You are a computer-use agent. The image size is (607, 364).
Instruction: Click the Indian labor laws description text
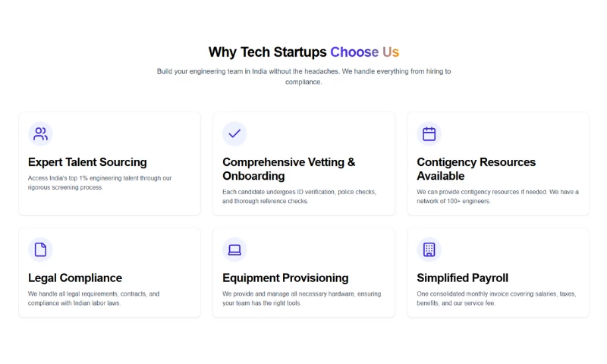[x=93, y=298]
